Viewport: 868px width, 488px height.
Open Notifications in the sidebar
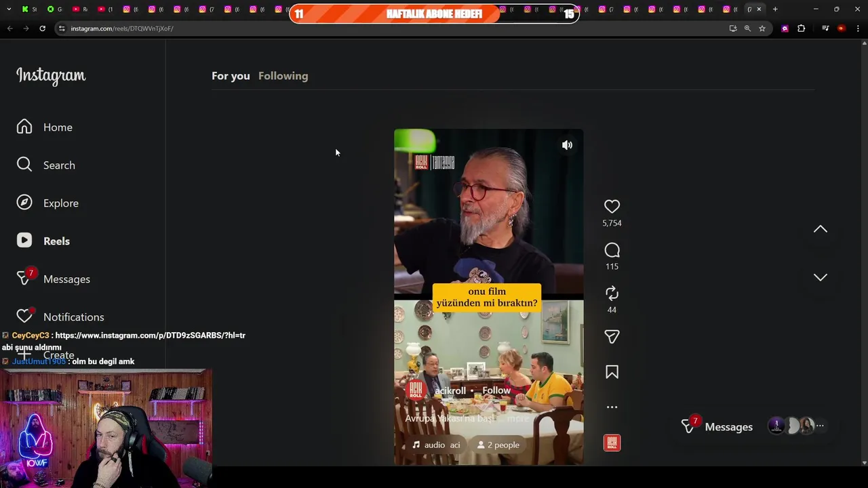click(x=73, y=317)
